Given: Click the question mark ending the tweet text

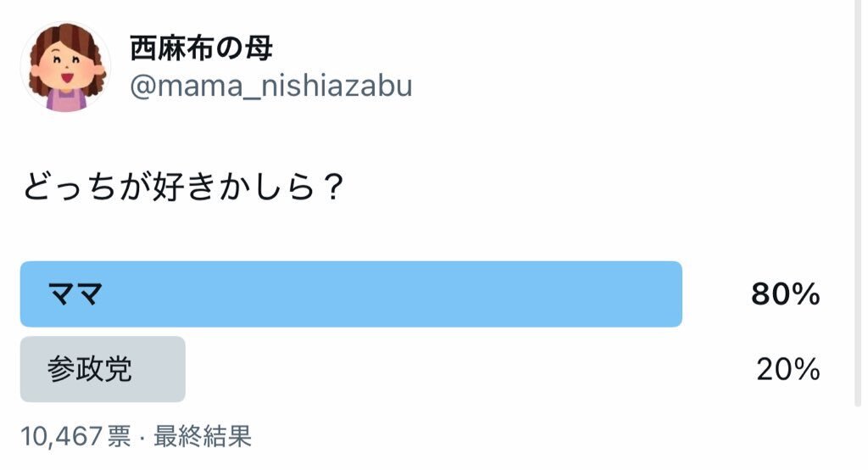Looking at the screenshot, I should click(x=332, y=187).
